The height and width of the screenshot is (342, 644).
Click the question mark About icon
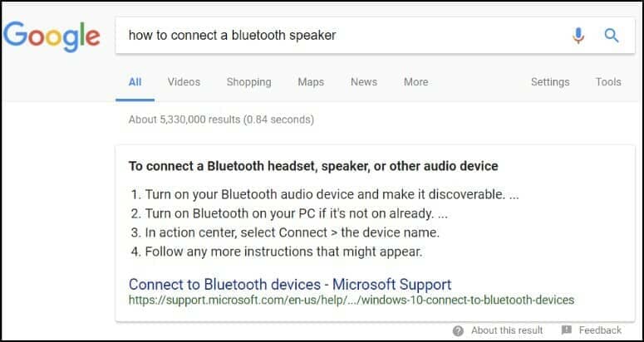pyautogui.click(x=458, y=330)
